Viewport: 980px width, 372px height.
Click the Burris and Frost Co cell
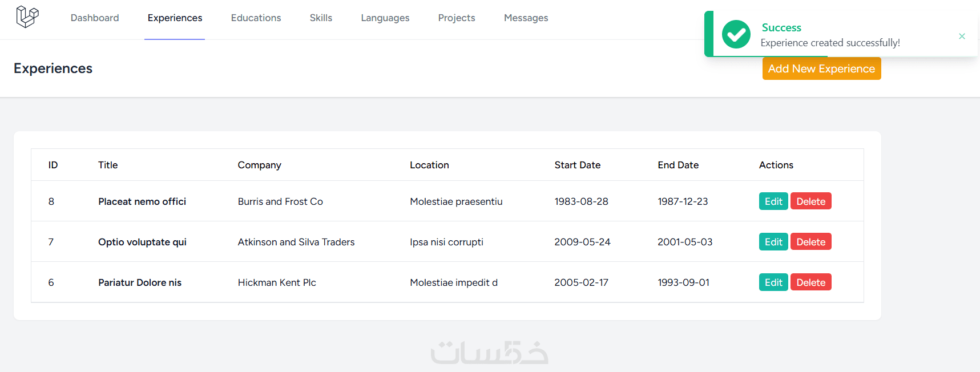[x=280, y=201]
